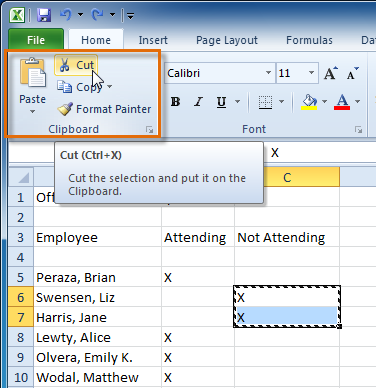Viewport: 376px width, 388px height.
Task: Save the workbook with the floppy disk icon
Action: (x=44, y=15)
